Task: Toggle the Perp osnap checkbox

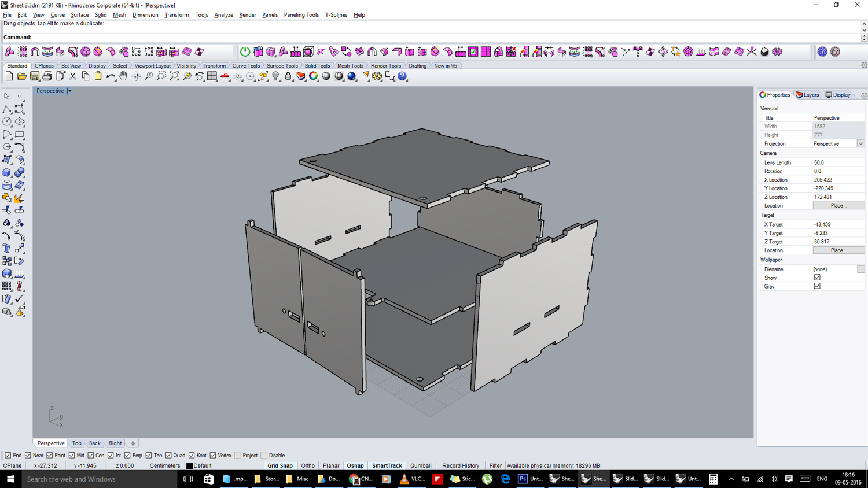Action: (x=127, y=456)
